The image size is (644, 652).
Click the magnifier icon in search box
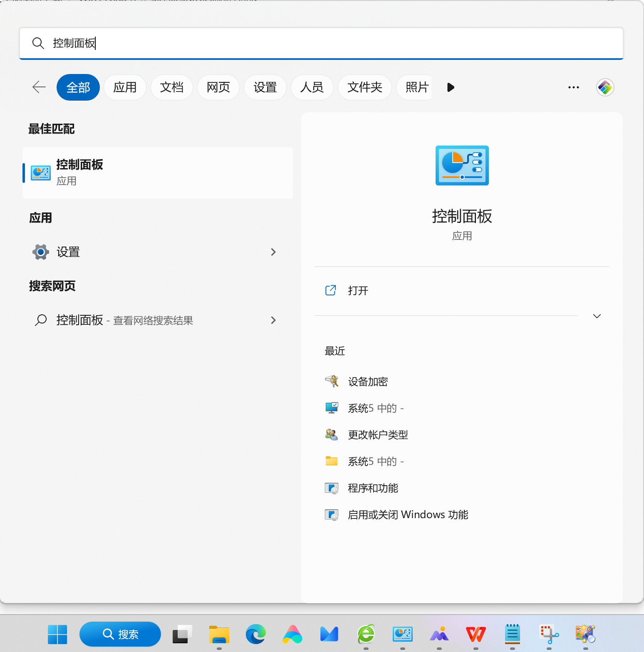[38, 43]
